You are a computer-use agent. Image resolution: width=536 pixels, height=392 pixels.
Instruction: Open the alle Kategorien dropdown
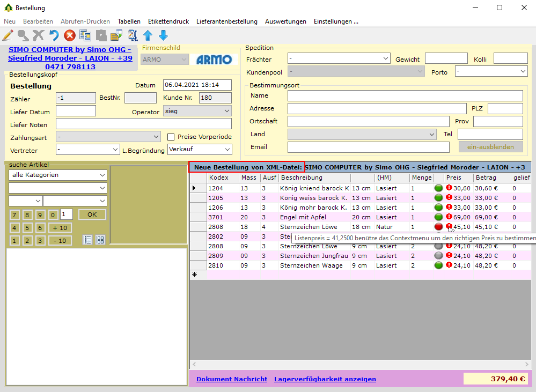click(x=58, y=175)
